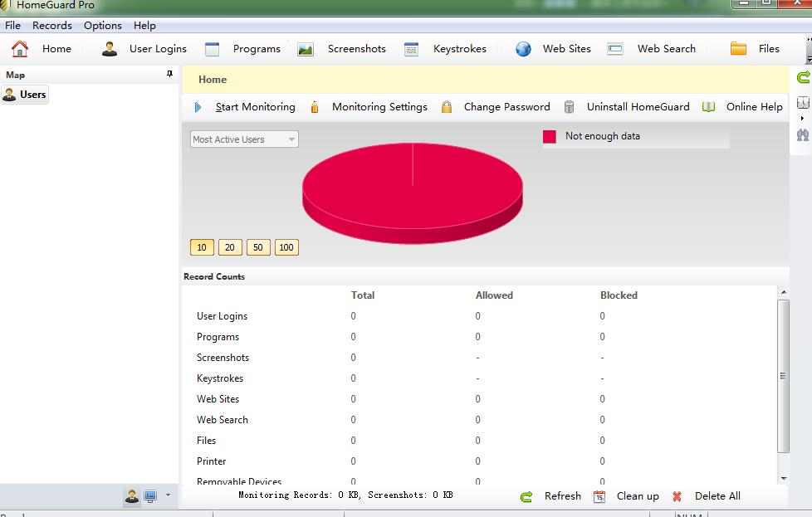
Task: Click the pin icon in Map panel header
Action: pyautogui.click(x=169, y=75)
